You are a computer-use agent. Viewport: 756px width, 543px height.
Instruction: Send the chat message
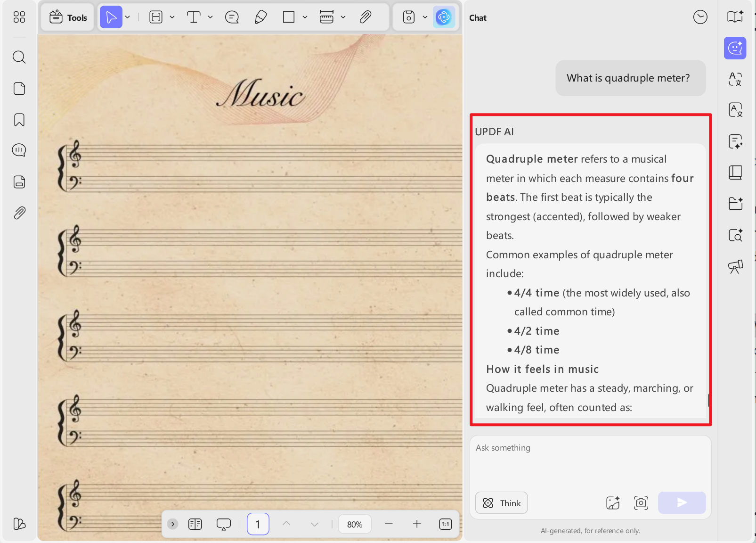click(682, 503)
